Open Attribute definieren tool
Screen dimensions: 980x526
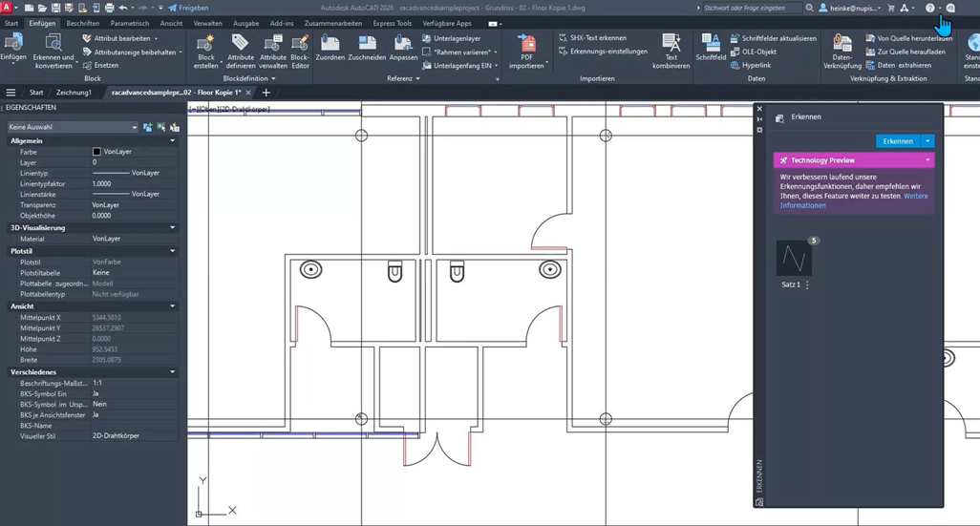pyautogui.click(x=241, y=51)
